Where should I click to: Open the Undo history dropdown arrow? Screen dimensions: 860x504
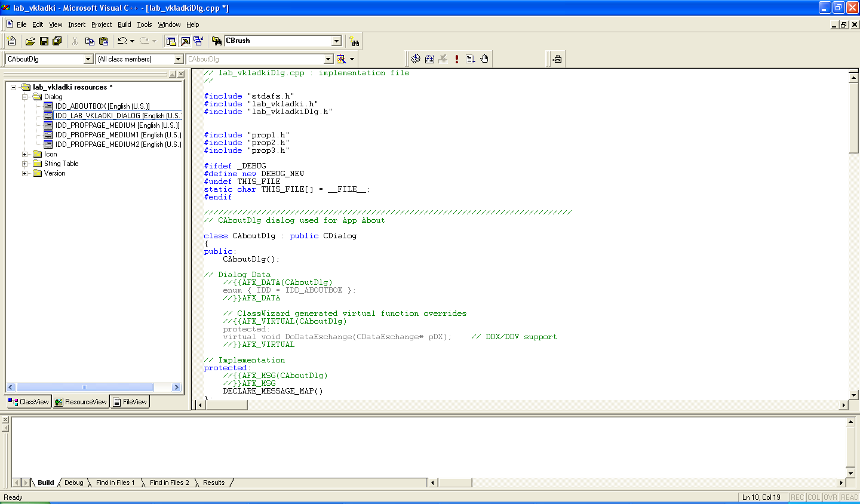(x=132, y=41)
